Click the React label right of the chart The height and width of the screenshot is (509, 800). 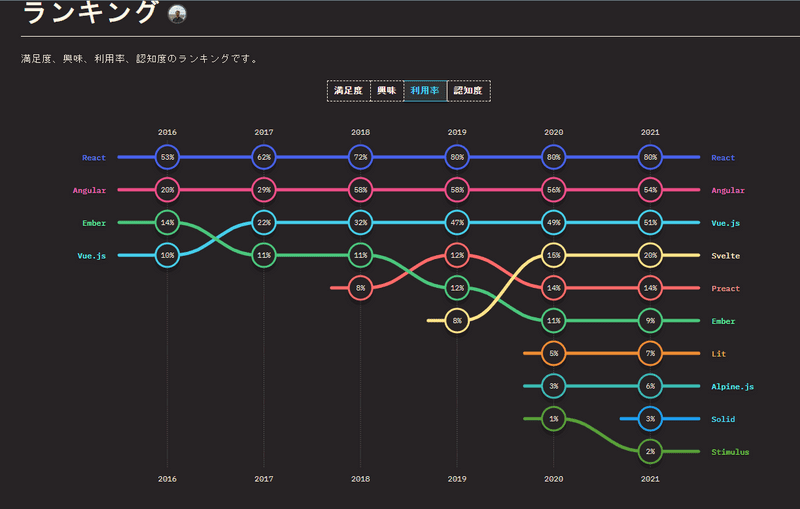click(723, 158)
